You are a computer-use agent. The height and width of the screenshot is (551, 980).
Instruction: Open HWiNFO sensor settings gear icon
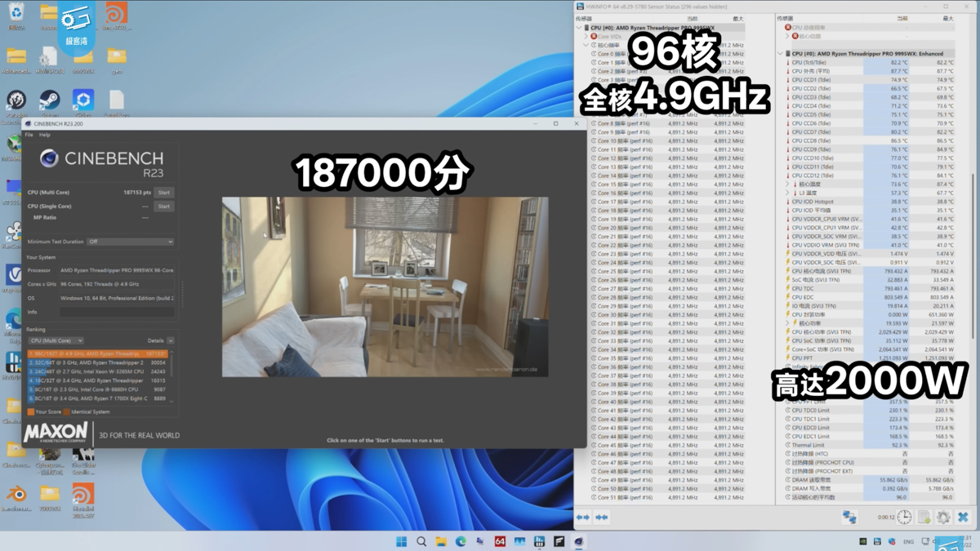coord(943,518)
